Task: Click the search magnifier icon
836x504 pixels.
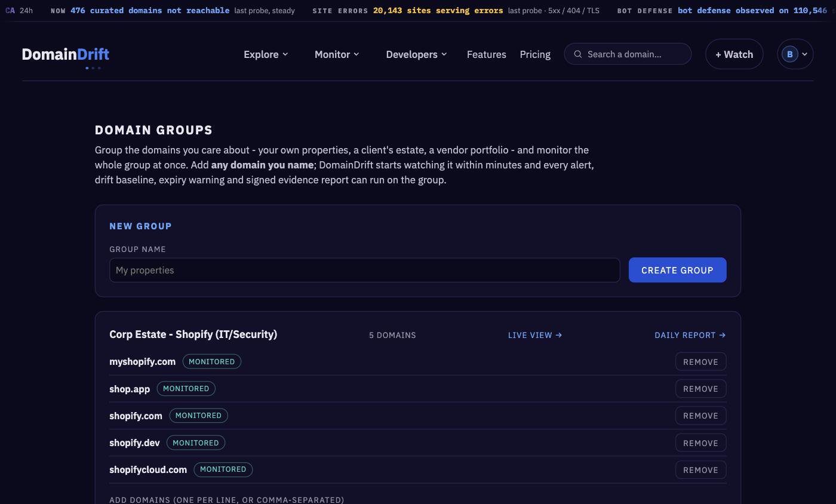Action: point(578,54)
